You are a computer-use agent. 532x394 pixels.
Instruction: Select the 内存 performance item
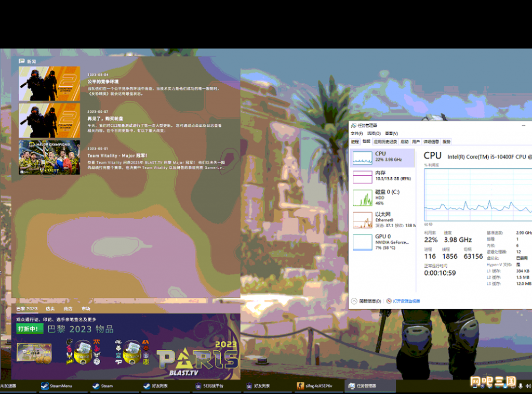tap(383, 176)
